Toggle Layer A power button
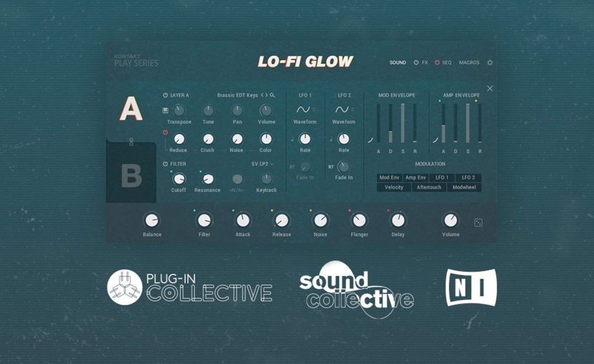 click(x=165, y=95)
